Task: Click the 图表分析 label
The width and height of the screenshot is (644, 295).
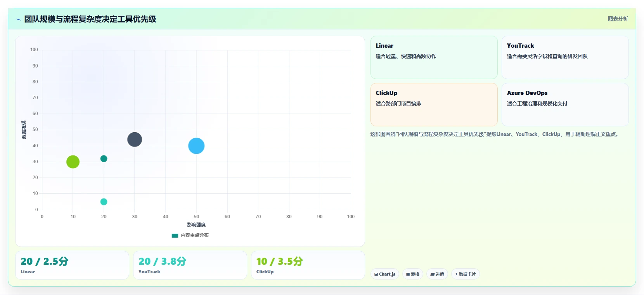Action: click(618, 19)
